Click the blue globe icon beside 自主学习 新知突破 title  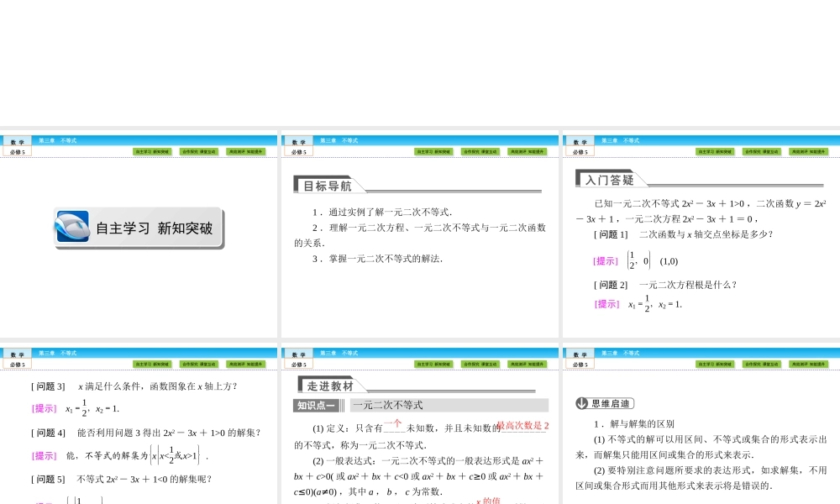pyautogui.click(x=72, y=227)
